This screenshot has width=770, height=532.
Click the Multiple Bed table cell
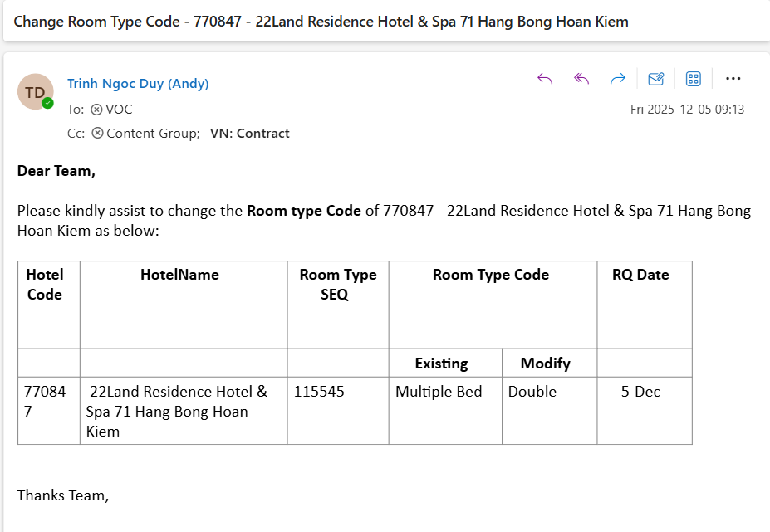point(439,392)
